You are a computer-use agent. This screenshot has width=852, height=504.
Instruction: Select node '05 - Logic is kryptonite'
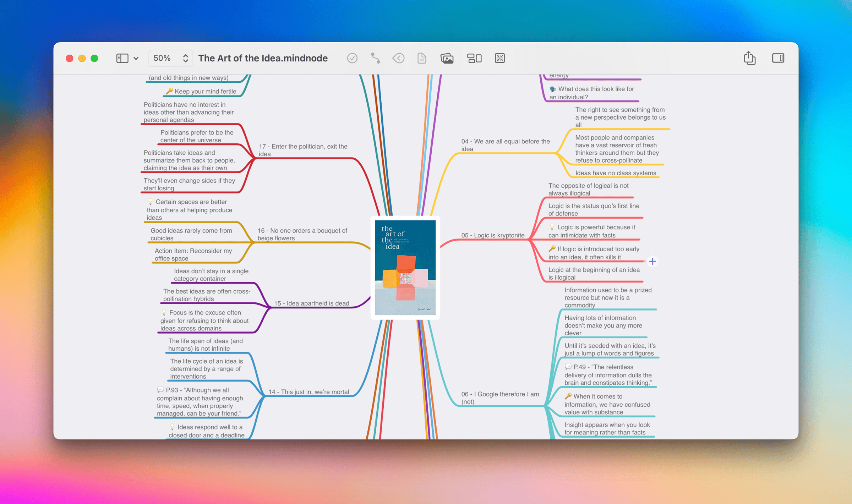coord(492,235)
